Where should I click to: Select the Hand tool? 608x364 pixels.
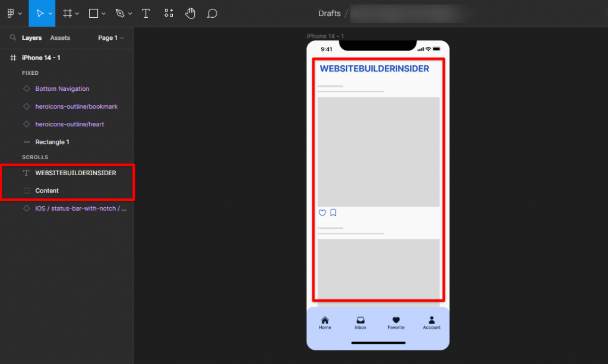pyautogui.click(x=190, y=13)
